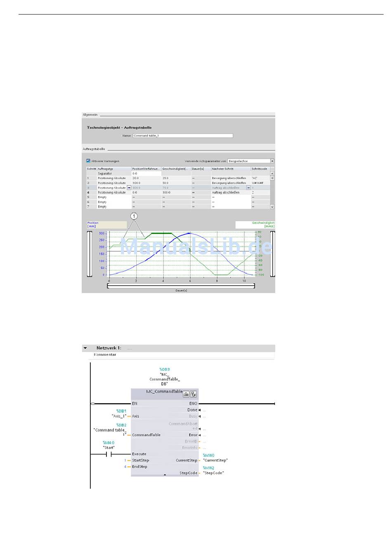This screenshot has height=537, width=392.
Task: Click step code W#16#F cell
Action: (260, 183)
